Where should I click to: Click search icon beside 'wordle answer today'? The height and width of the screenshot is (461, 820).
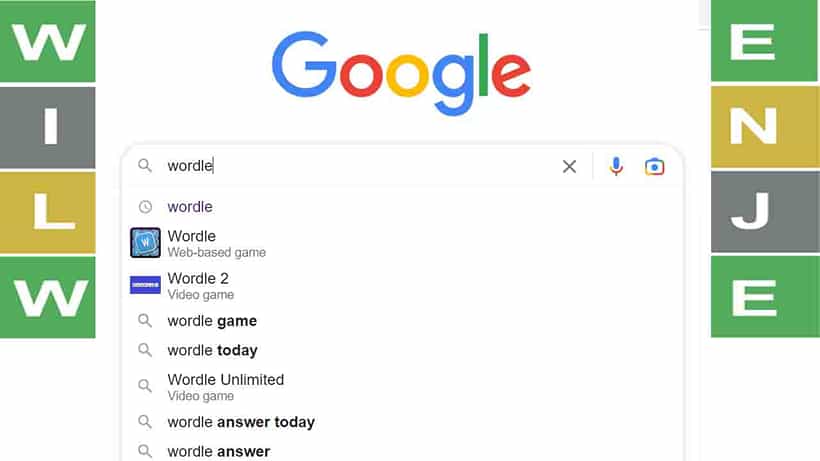[145, 422]
